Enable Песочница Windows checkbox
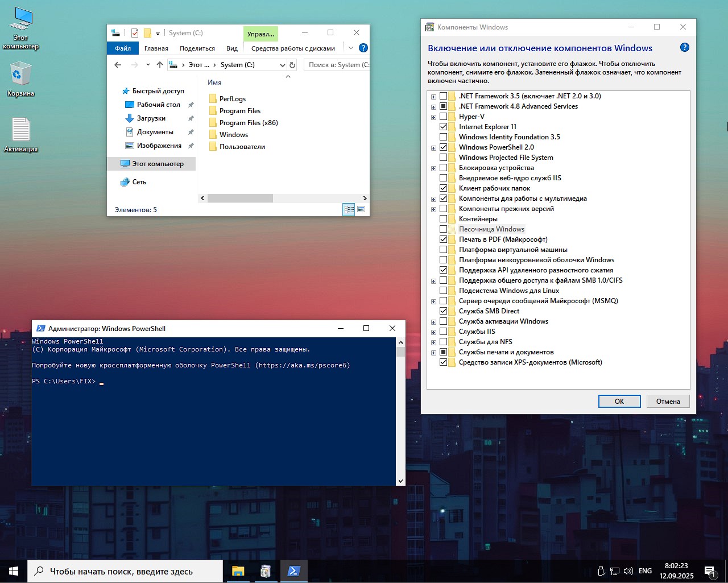This screenshot has height=583, width=728. pyautogui.click(x=443, y=229)
